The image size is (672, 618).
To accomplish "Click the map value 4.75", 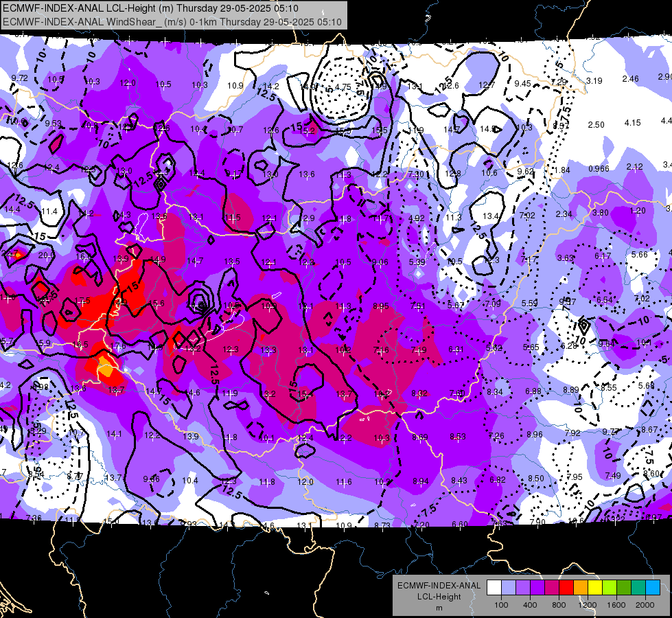I will pos(343,87).
